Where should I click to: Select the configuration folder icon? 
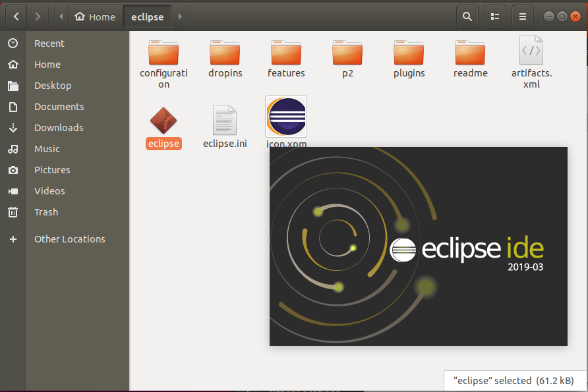tap(163, 53)
